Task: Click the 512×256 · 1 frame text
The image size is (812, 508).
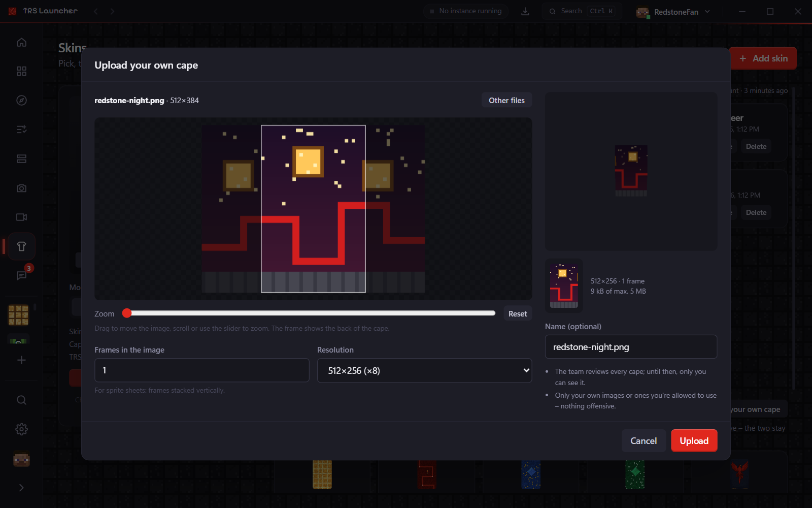Action: pyautogui.click(x=618, y=281)
